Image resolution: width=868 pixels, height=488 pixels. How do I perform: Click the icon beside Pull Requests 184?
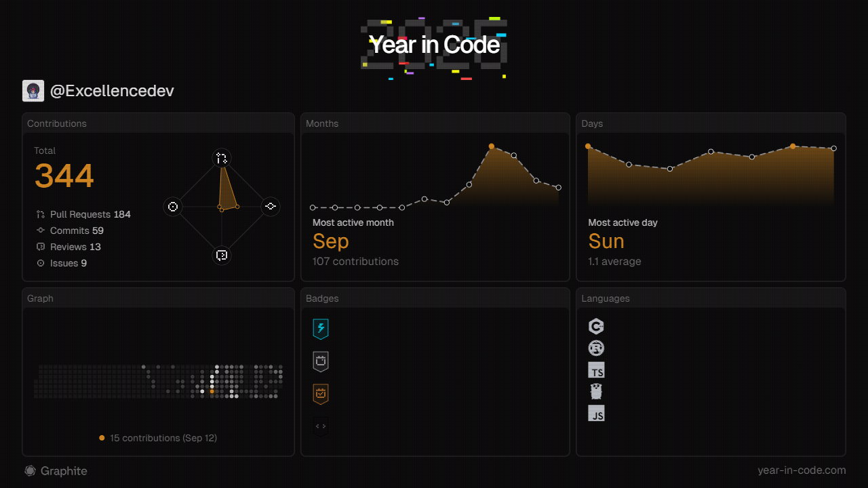[41, 214]
